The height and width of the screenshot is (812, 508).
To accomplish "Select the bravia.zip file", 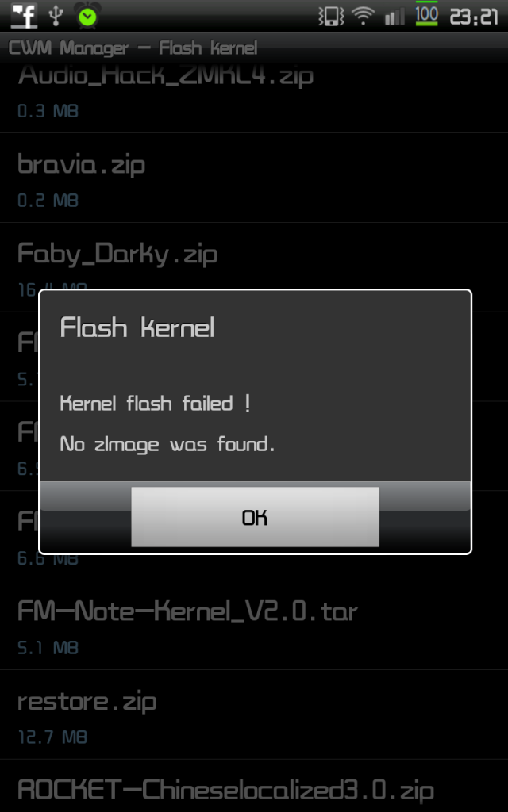I will click(254, 178).
